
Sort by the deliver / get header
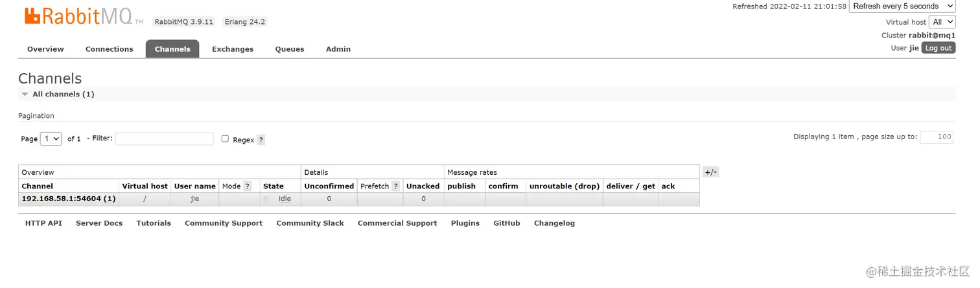tap(631, 186)
